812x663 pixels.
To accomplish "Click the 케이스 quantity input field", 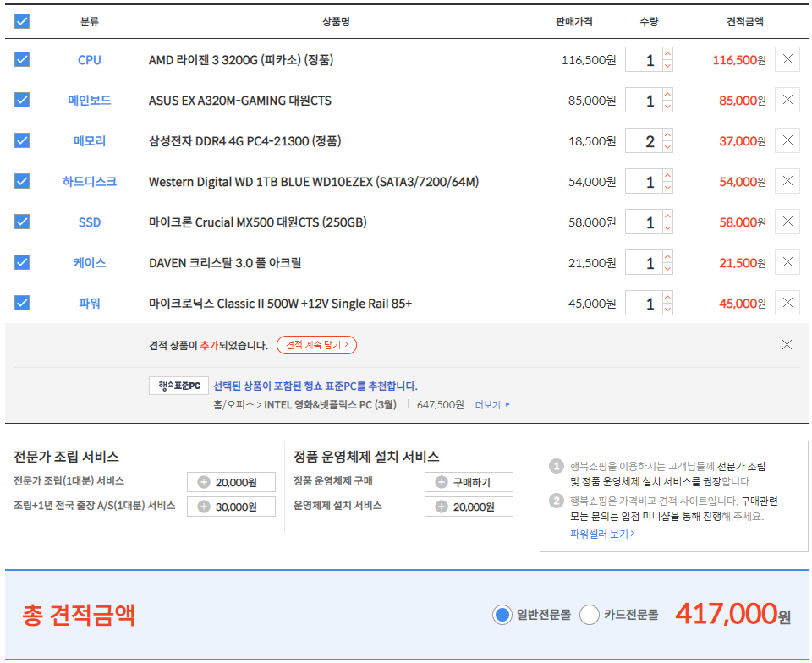I will click(x=645, y=263).
